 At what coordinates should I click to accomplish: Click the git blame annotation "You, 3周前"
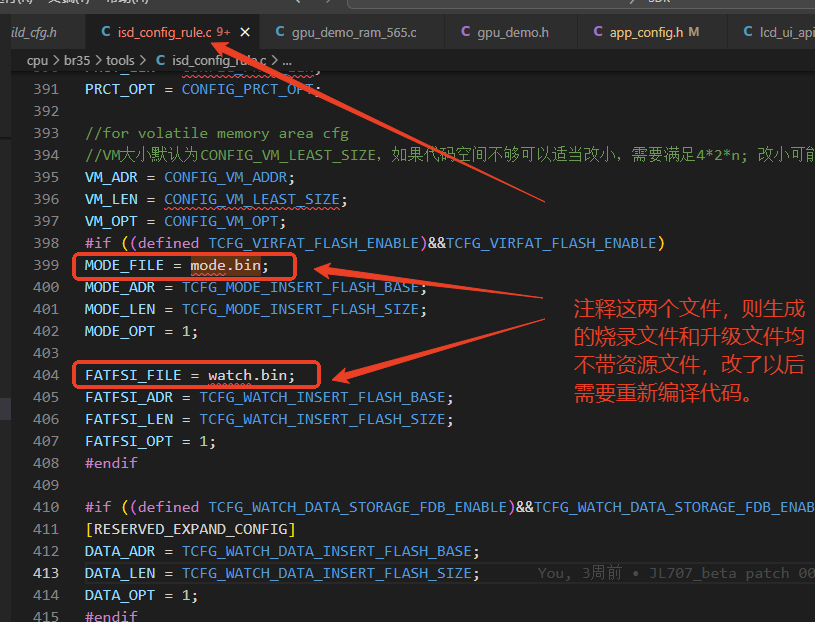tap(580, 573)
